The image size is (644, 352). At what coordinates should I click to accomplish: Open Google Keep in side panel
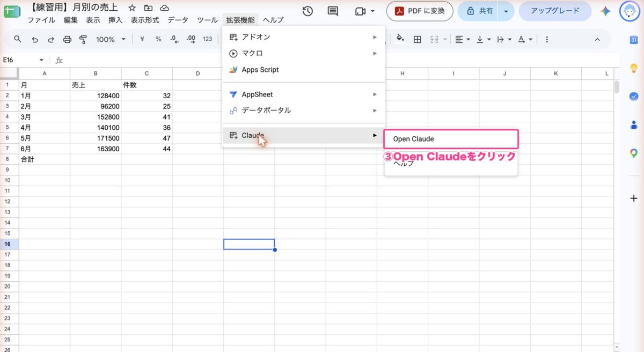633,68
